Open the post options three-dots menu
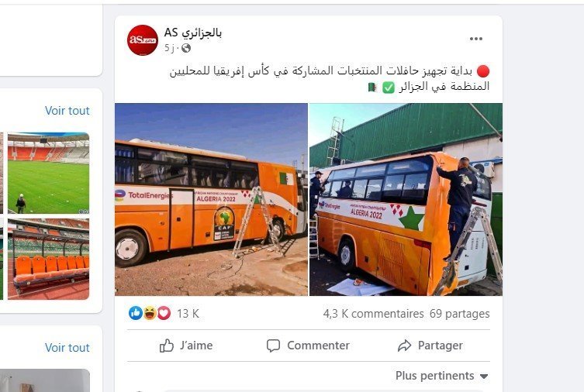Image resolution: width=584 pixels, height=392 pixels. (476, 39)
